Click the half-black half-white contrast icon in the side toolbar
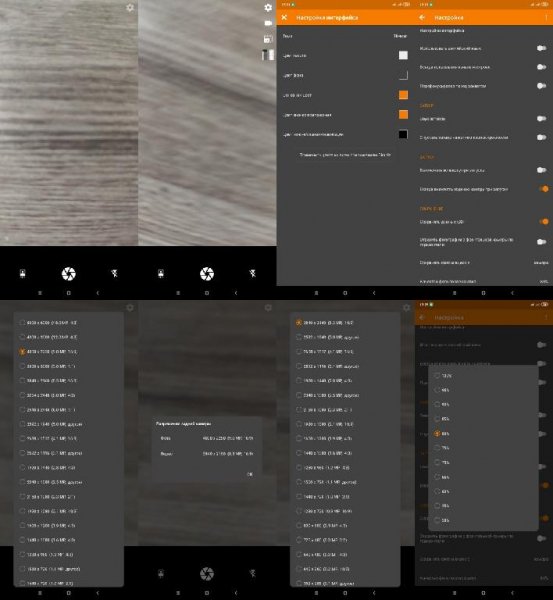Screen dimensions: 553x600 click(268, 55)
